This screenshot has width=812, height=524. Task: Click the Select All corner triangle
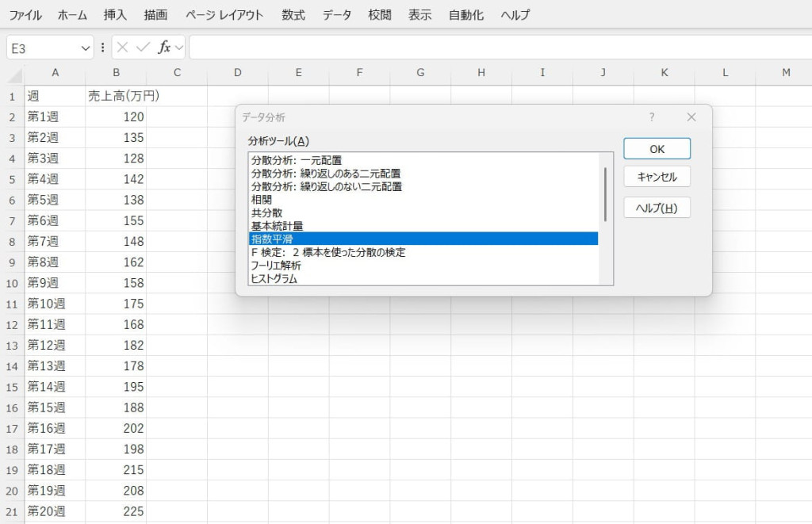tap(15, 75)
